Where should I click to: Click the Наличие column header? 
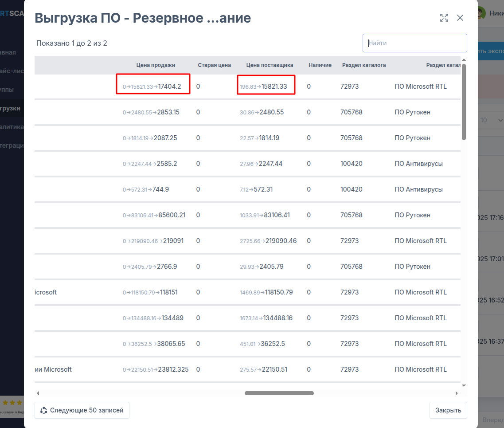click(320, 65)
